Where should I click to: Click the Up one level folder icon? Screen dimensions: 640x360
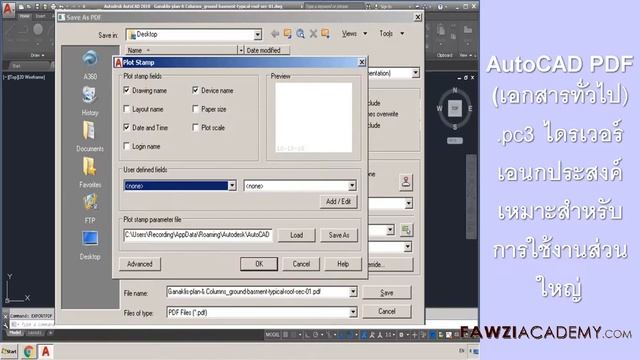(288, 34)
